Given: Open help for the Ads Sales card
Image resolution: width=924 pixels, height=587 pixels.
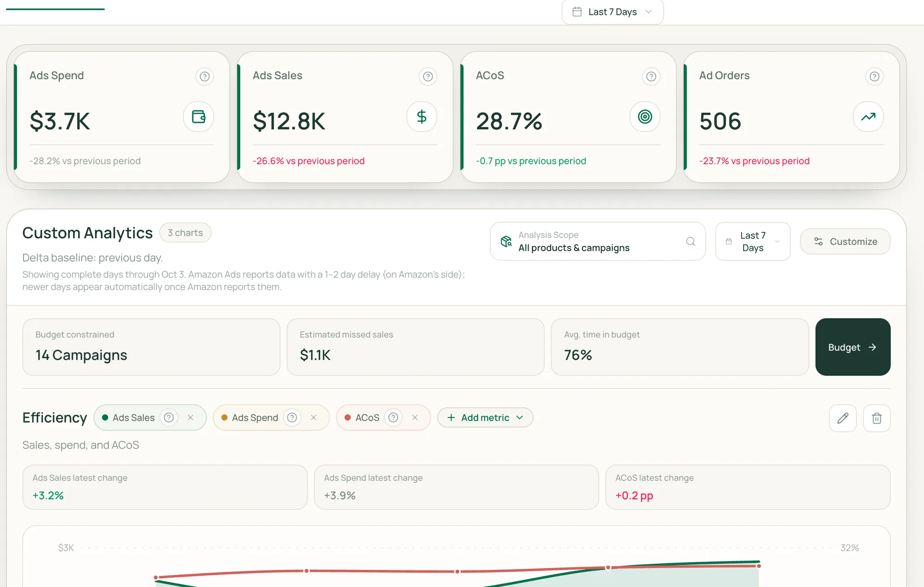Looking at the screenshot, I should [428, 76].
